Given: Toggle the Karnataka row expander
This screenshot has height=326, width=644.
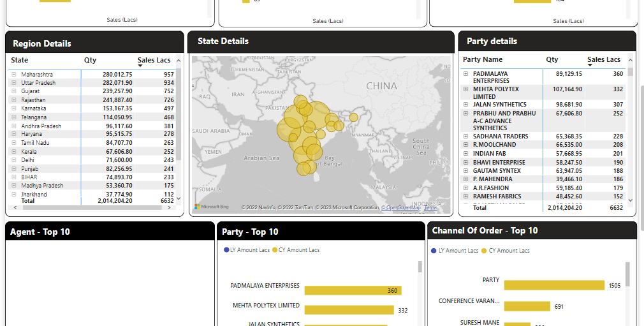Looking at the screenshot, I should (14, 108).
